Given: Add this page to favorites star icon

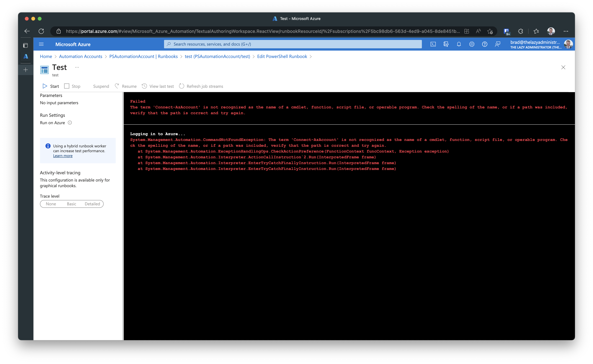Looking at the screenshot, I should coord(490,31).
